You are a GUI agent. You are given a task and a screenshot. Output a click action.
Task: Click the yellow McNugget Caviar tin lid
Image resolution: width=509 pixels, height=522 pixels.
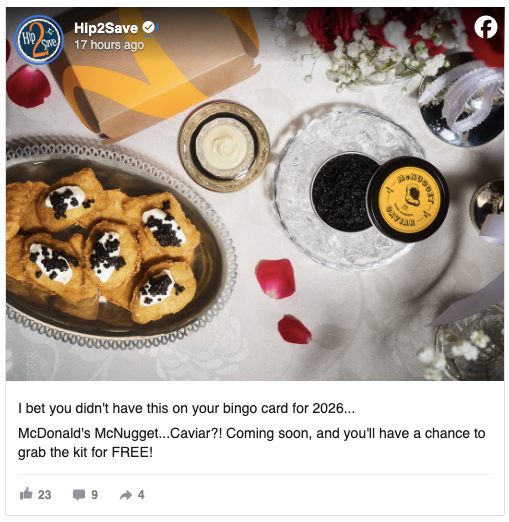[409, 199]
